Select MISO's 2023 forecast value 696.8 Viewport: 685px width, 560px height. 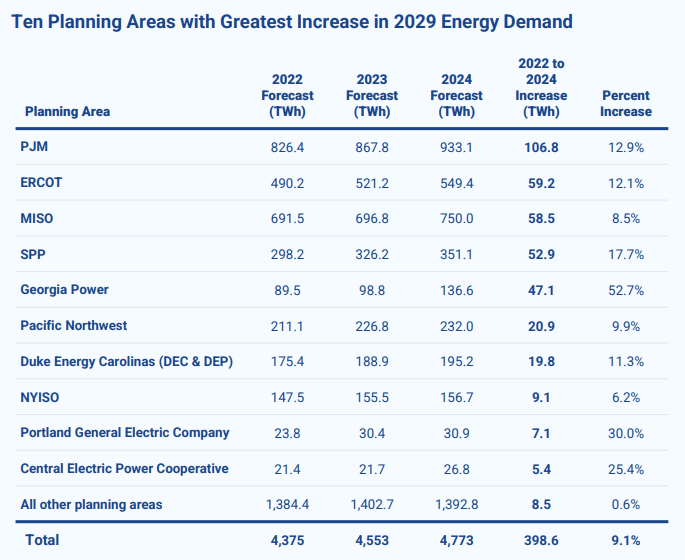(372, 218)
